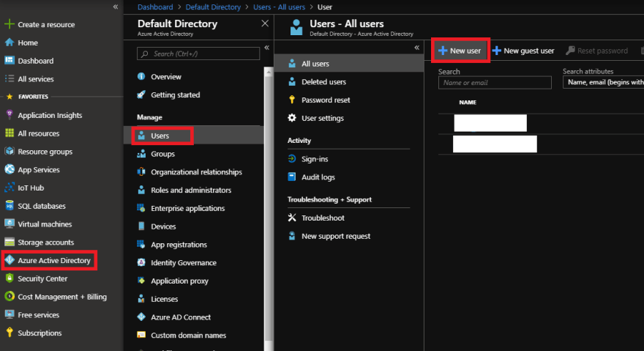Image resolution: width=644 pixels, height=351 pixels.
Task: Close the Default Directory blade
Action: pyautogui.click(x=265, y=23)
